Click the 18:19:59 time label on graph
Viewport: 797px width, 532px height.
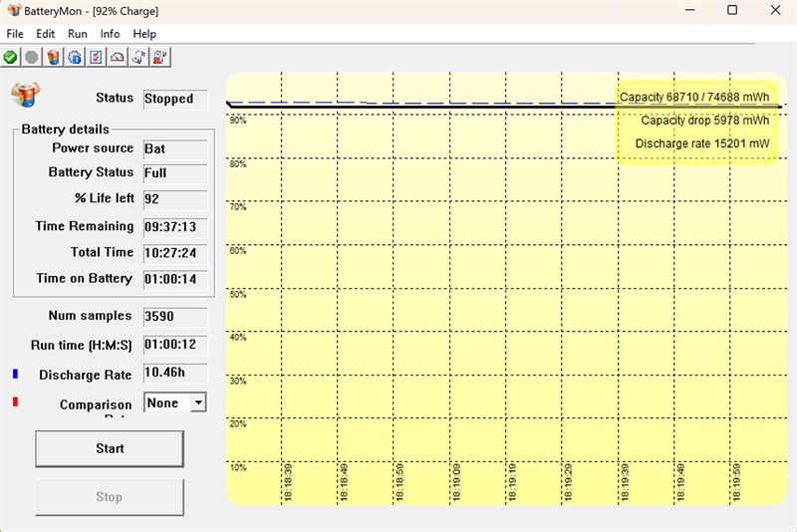736,482
